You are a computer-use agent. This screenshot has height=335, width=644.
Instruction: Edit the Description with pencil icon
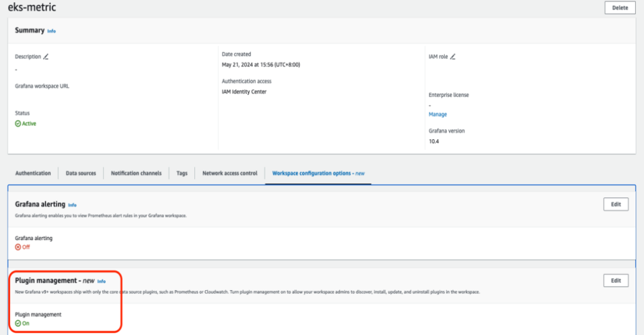pos(46,57)
